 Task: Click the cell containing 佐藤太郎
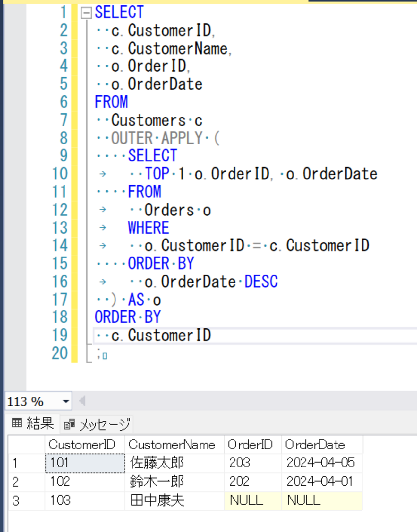pyautogui.click(x=174, y=463)
